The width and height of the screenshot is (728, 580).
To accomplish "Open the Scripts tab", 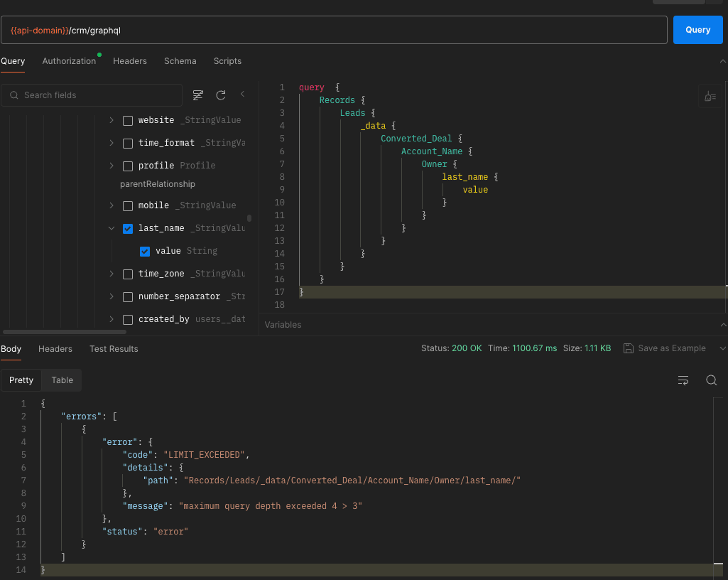I will (227, 61).
